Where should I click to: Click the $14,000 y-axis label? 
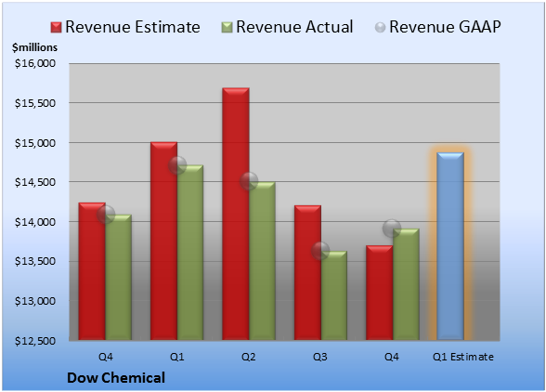point(35,222)
